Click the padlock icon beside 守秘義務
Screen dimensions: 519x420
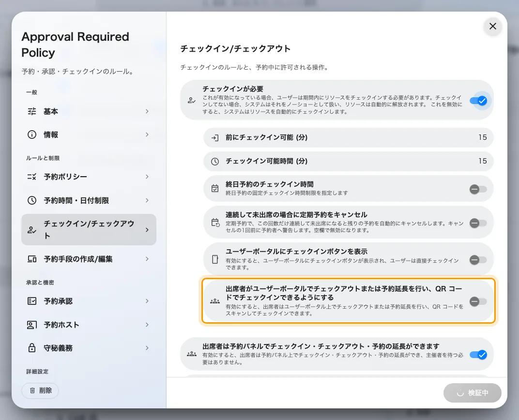pyautogui.click(x=32, y=348)
